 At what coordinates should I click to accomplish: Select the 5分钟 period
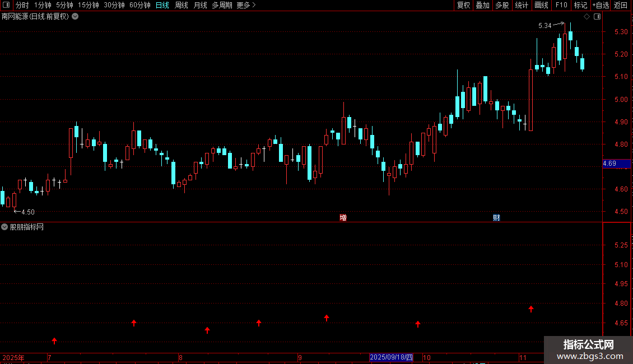point(64,5)
